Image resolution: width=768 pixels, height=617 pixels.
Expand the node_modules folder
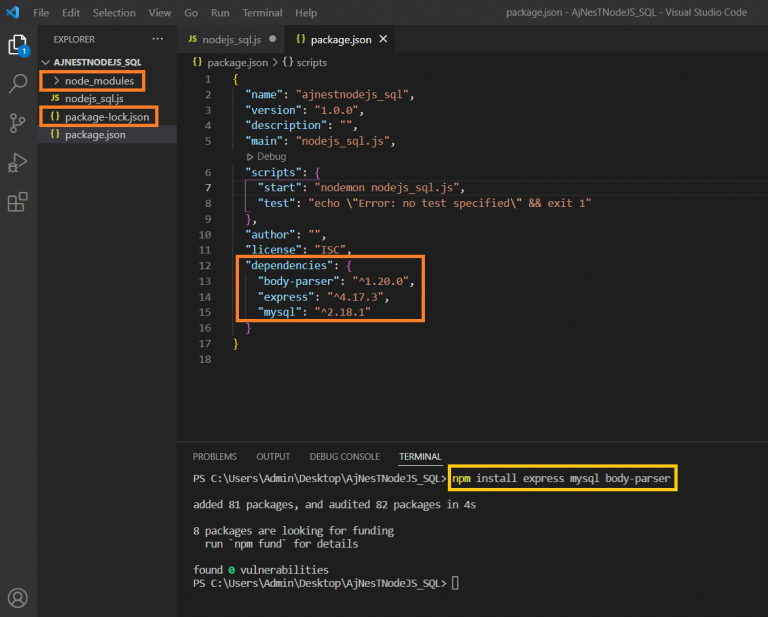point(98,80)
